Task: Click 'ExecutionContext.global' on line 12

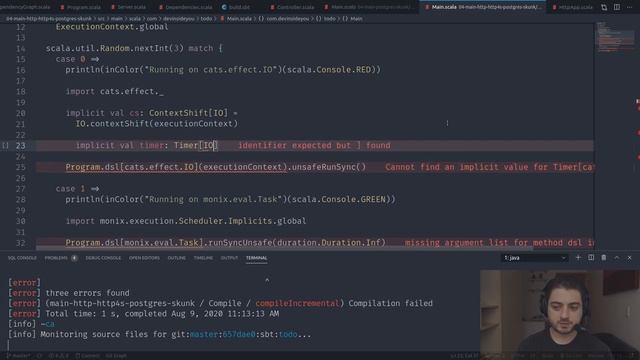Action: [112, 27]
